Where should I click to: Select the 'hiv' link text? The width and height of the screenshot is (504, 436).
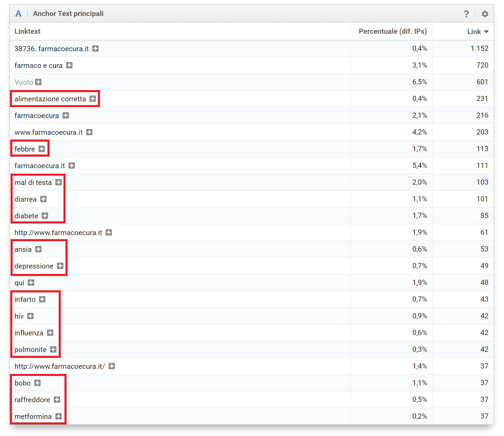(19, 316)
